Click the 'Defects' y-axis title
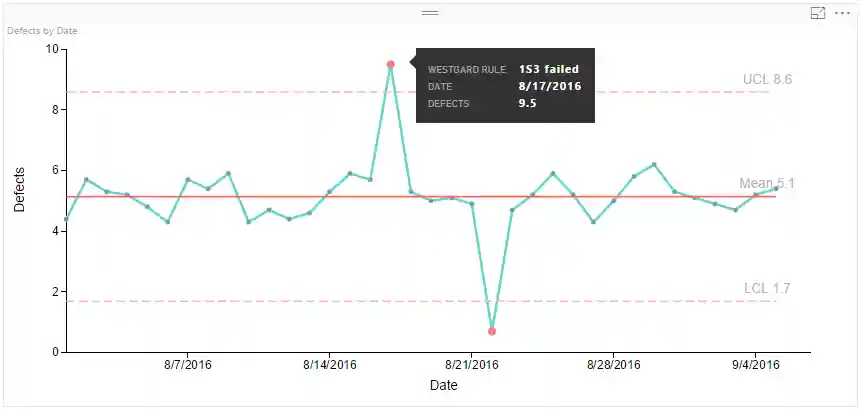This screenshot has width=861, height=410. (20, 190)
